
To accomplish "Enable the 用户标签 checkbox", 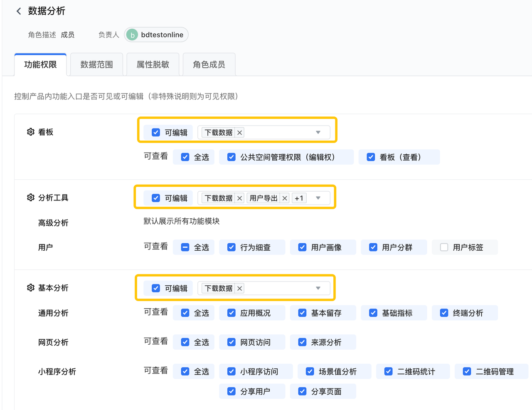I will click(x=444, y=247).
